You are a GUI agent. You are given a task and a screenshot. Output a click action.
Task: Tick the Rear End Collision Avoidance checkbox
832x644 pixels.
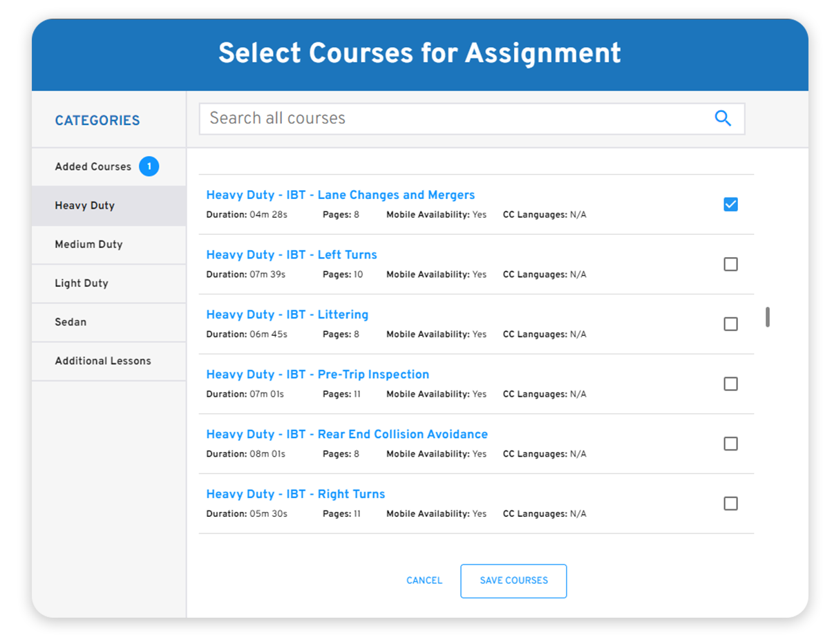click(x=730, y=444)
